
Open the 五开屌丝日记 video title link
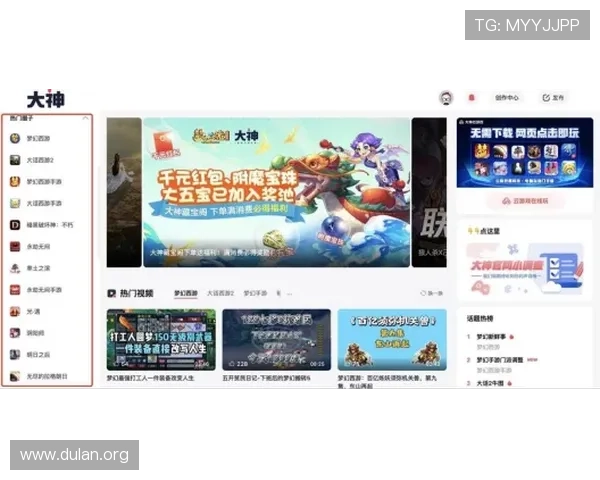tap(266, 378)
